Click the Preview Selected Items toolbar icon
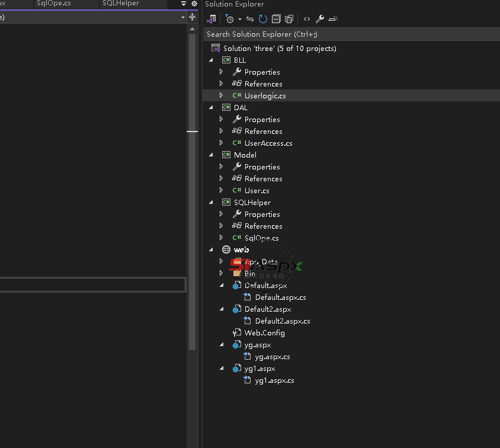Screen dimensions: 500x448 (x=333, y=19)
